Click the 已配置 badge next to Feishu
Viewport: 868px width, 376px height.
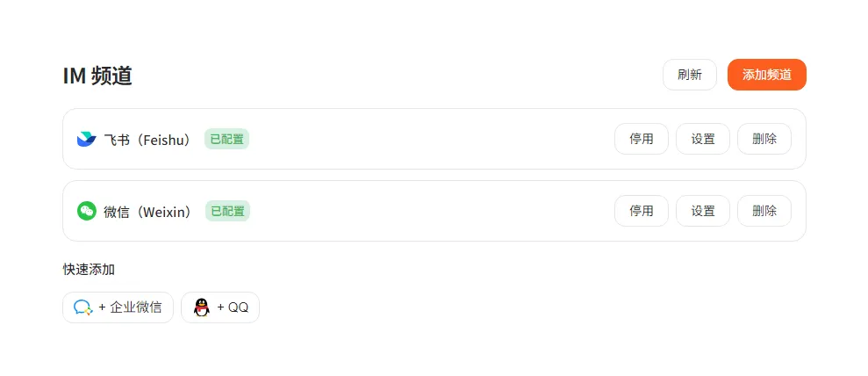[226, 139]
